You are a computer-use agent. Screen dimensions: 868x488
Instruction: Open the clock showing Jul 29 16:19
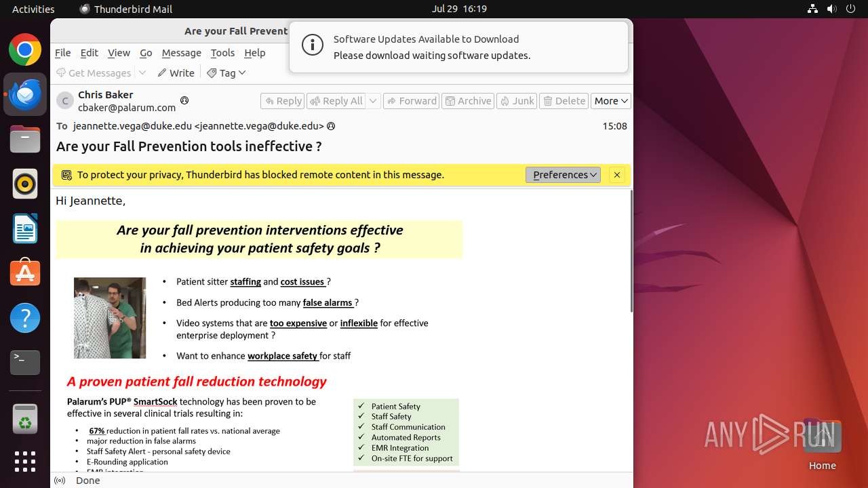[459, 9]
